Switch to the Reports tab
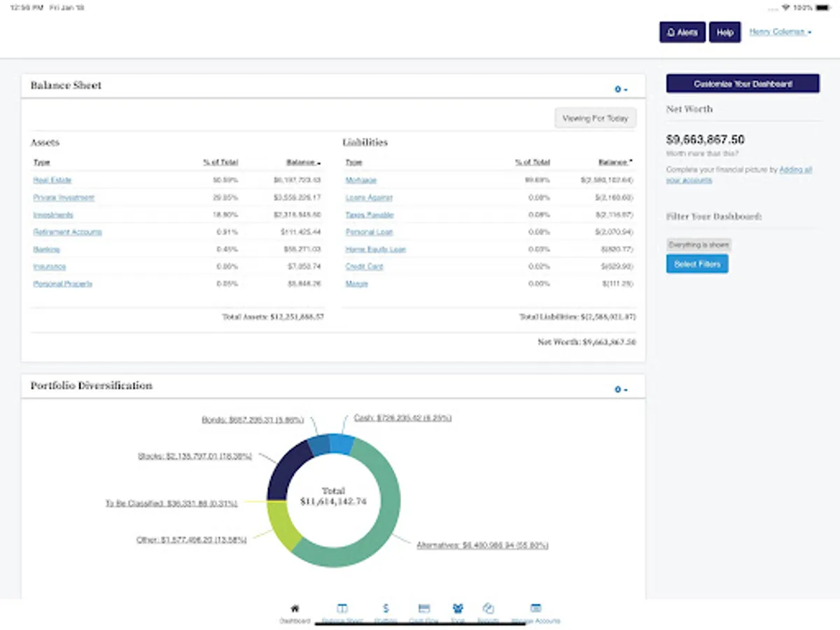Image resolution: width=840 pixels, height=630 pixels. tap(488, 608)
